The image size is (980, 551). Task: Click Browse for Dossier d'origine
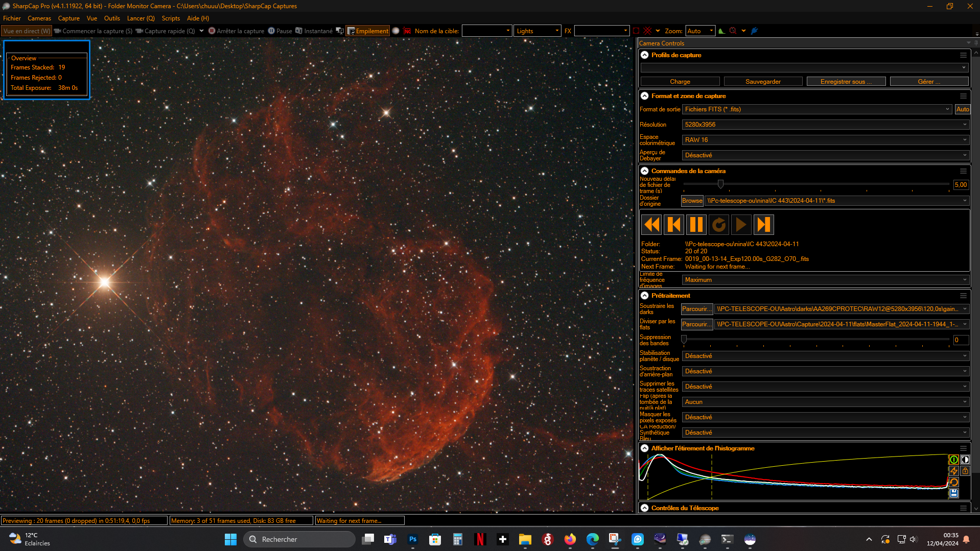(692, 201)
